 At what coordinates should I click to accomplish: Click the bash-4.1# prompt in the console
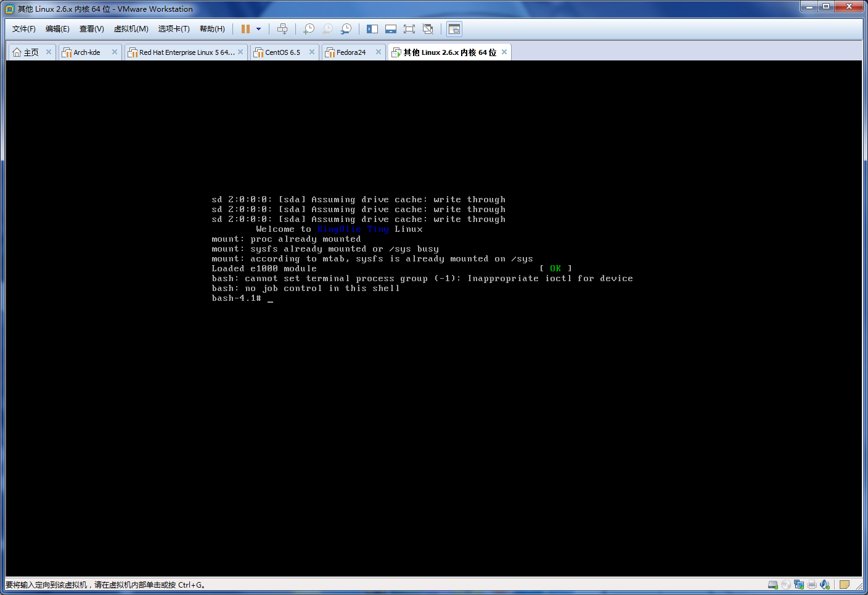click(x=237, y=298)
